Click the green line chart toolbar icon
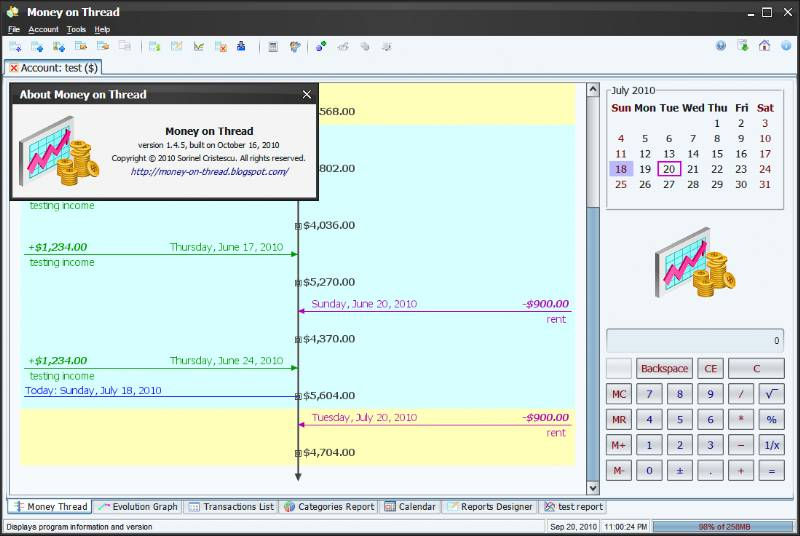This screenshot has height=536, width=800. pos(198,46)
